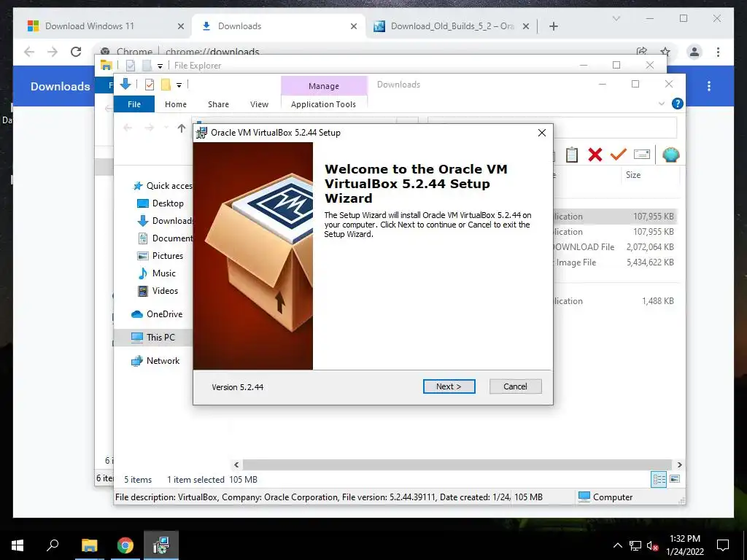Open the Chrome profile avatar icon
This screenshot has height=560, width=747.
click(694, 52)
